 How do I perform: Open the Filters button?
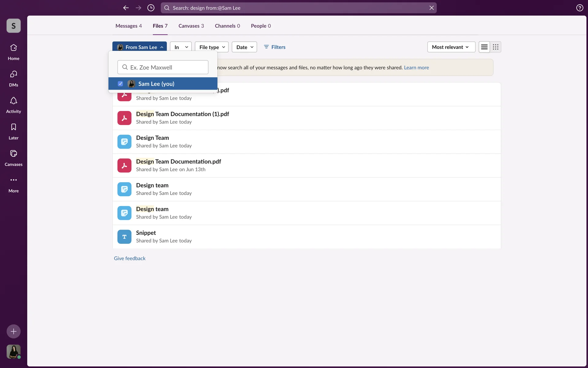pyautogui.click(x=275, y=47)
